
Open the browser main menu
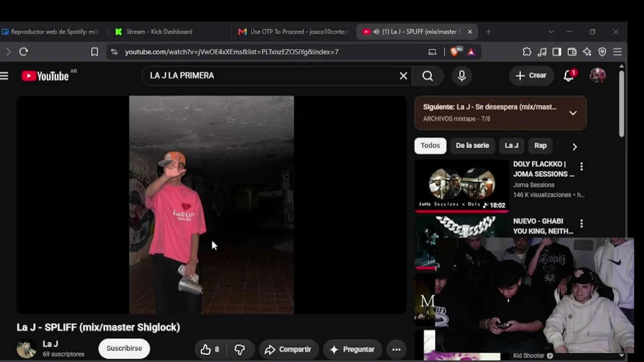617,52
